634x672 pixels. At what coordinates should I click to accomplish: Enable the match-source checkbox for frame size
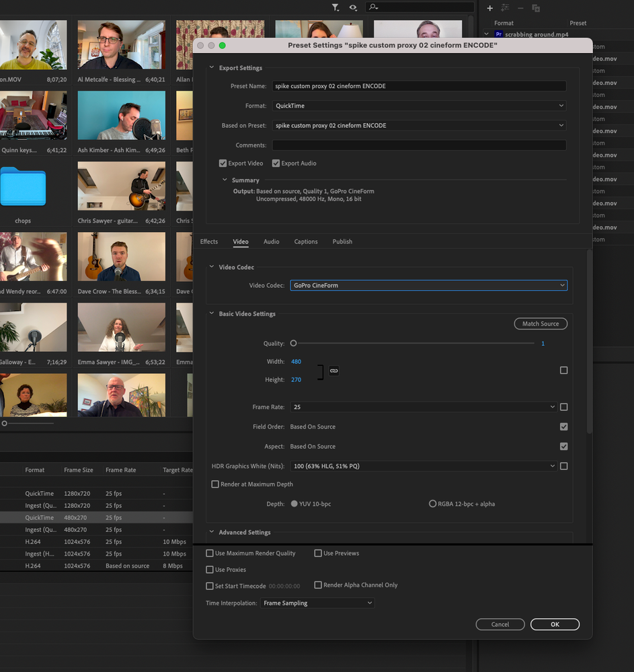[x=564, y=370]
